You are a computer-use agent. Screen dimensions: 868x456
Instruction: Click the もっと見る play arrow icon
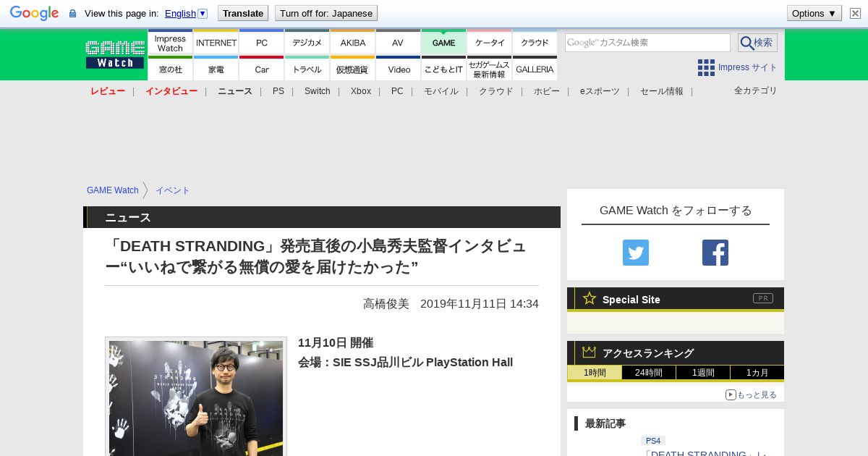(x=731, y=394)
